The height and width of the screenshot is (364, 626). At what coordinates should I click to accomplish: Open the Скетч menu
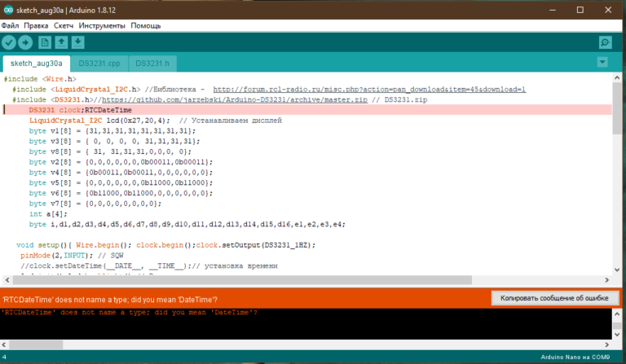(64, 25)
